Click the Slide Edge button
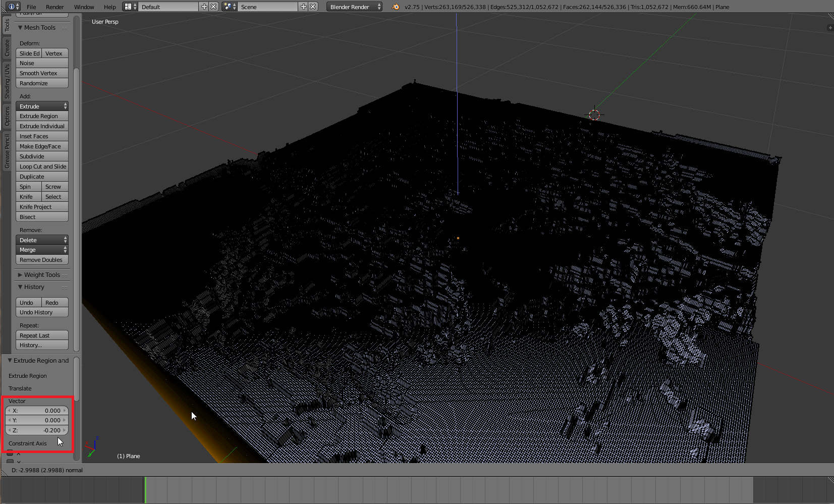 click(29, 53)
